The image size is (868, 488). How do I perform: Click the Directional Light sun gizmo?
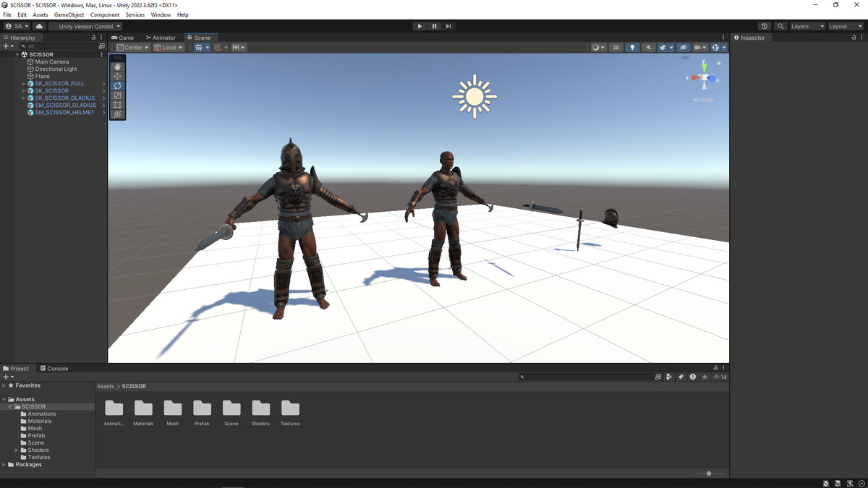(475, 96)
